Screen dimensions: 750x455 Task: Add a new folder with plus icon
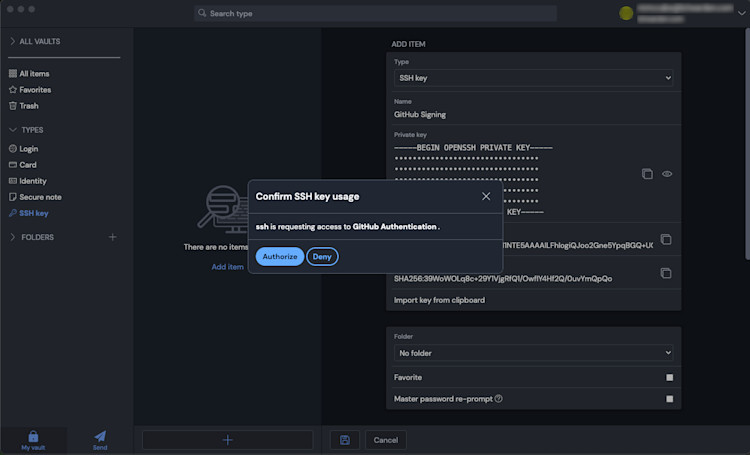(112, 237)
